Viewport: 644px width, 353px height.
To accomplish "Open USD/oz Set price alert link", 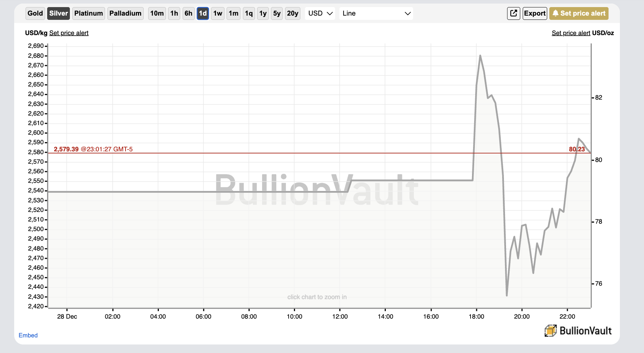I will (x=571, y=33).
